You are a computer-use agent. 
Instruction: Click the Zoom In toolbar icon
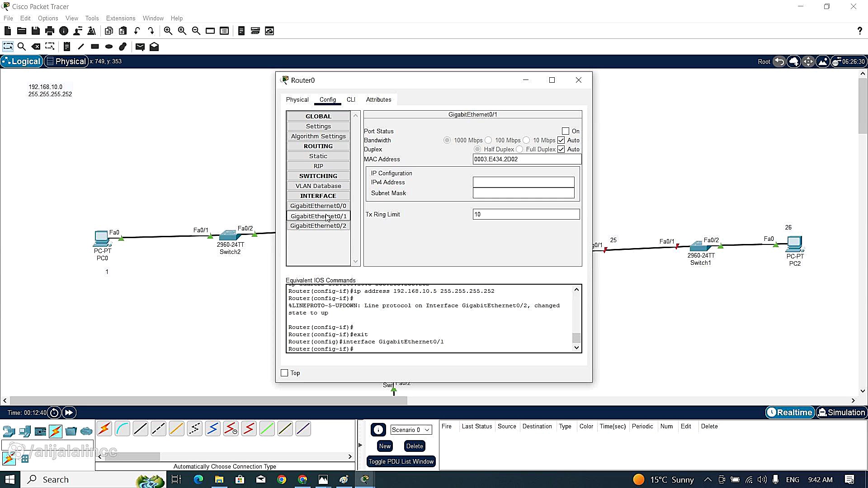pos(168,31)
